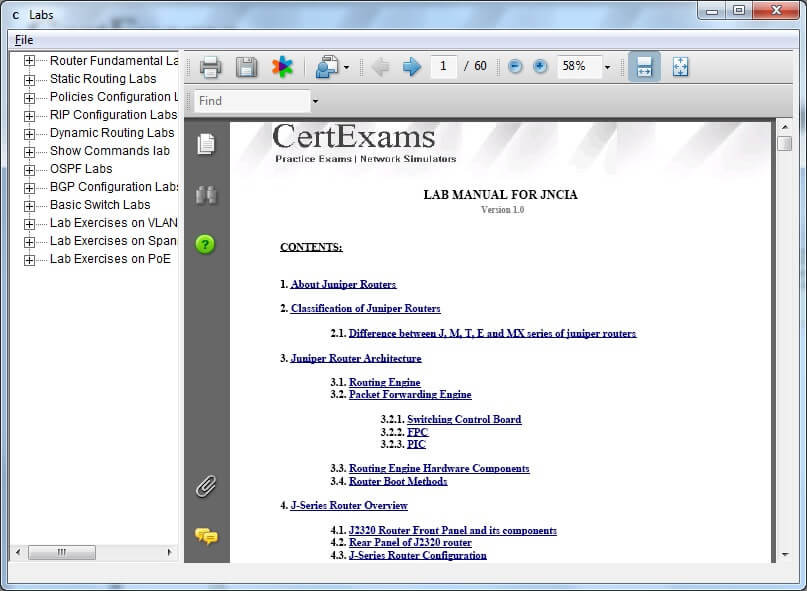Expand Static Routing Labs node
Screen dimensions: 807x591
pyautogui.click(x=29, y=80)
